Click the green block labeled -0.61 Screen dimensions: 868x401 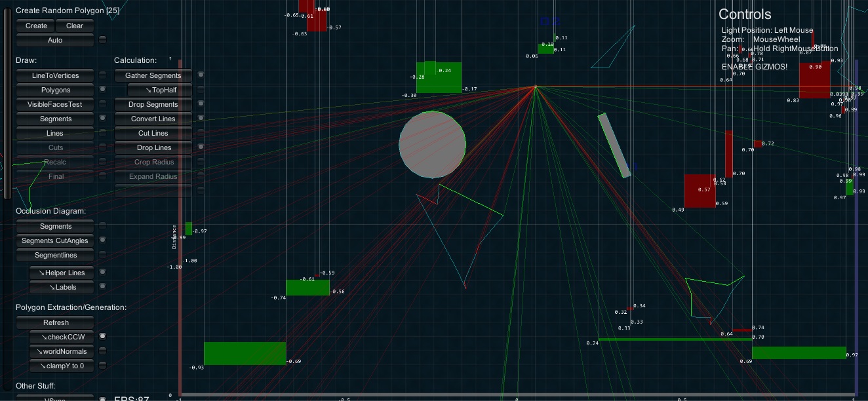(x=307, y=288)
